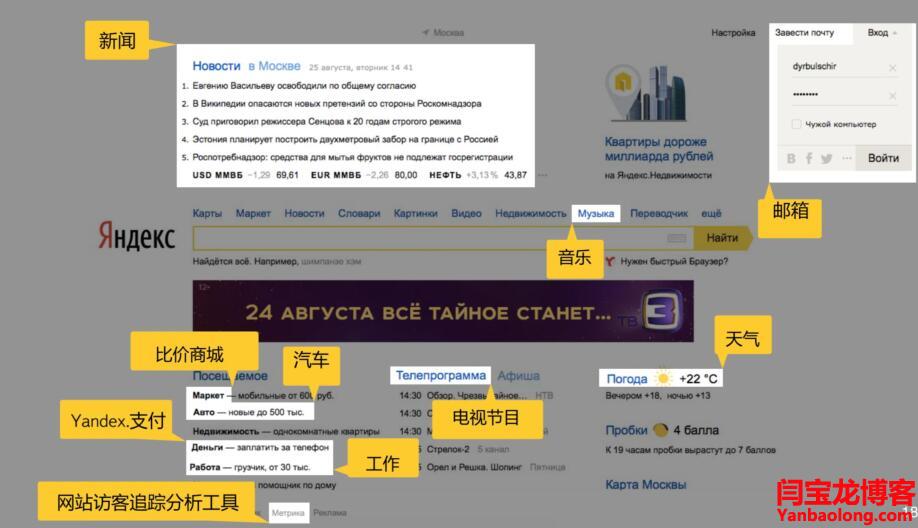The image size is (918, 528).
Task: Open the 'Музыка' service tab
Action: pos(596,213)
